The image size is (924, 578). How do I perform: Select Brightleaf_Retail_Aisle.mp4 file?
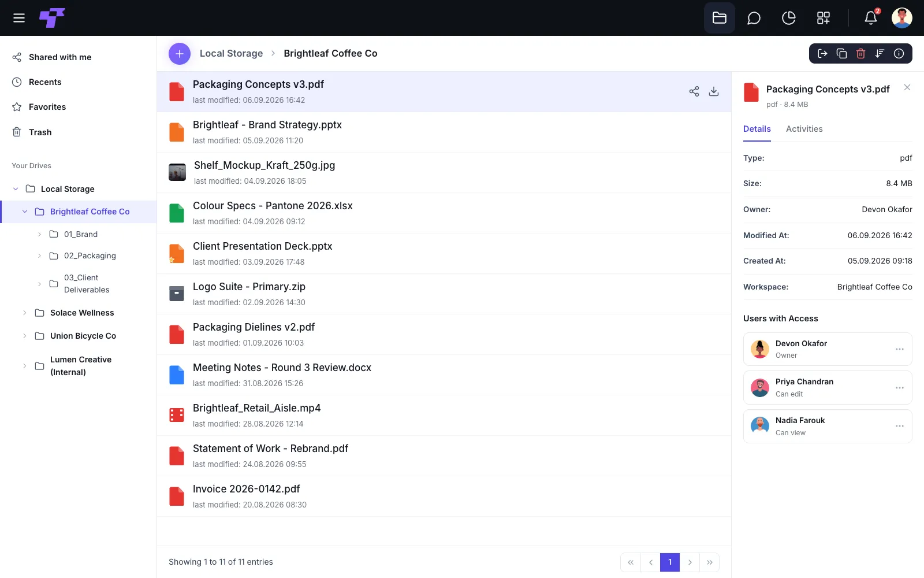click(x=444, y=416)
